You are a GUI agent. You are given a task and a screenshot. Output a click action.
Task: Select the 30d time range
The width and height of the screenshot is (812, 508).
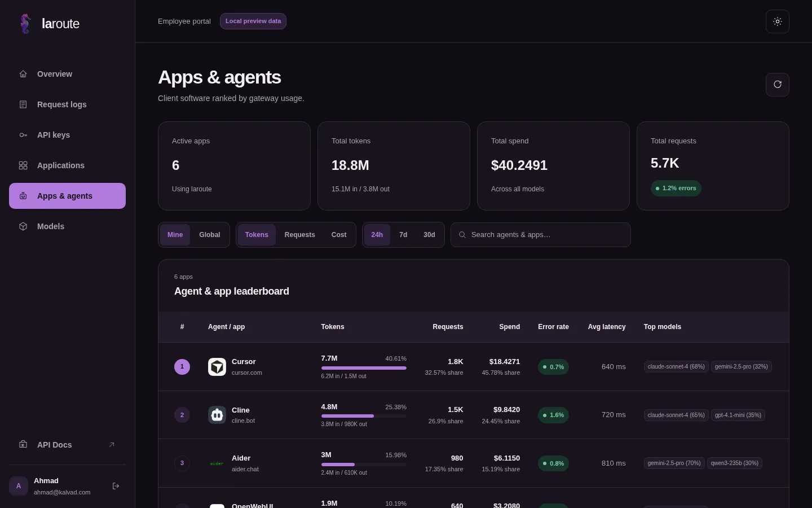coord(429,235)
